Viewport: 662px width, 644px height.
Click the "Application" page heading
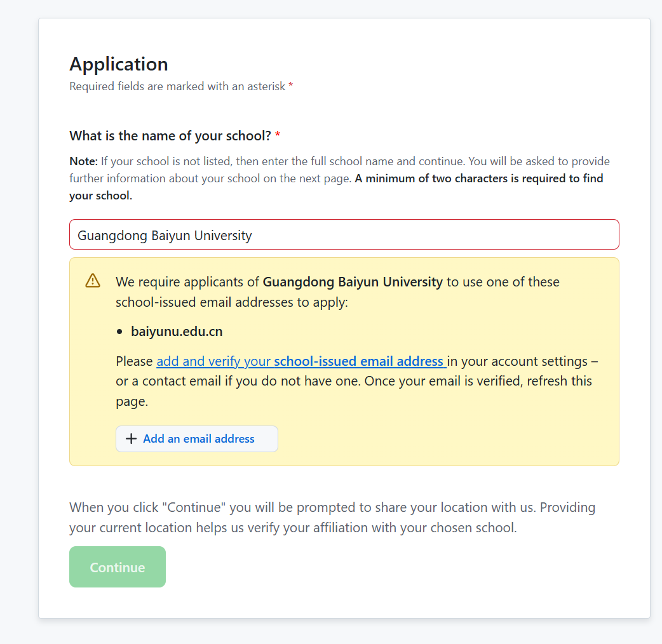coord(119,64)
